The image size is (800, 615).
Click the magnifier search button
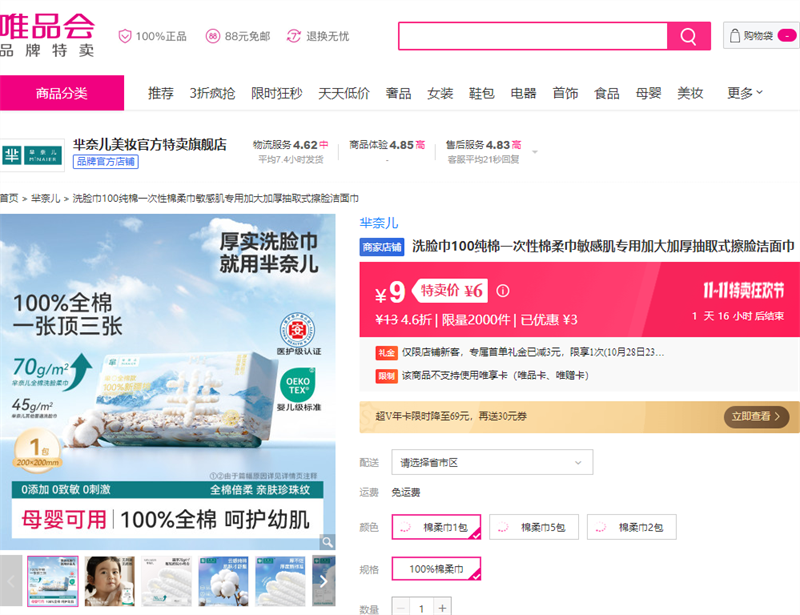tap(688, 36)
